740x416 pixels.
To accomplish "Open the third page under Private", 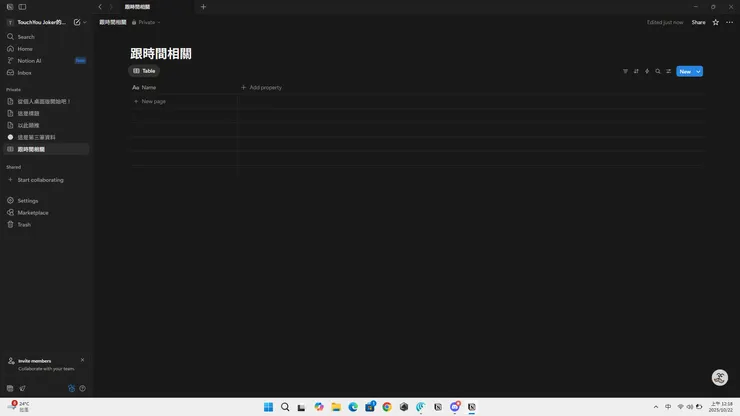I will (46, 125).
